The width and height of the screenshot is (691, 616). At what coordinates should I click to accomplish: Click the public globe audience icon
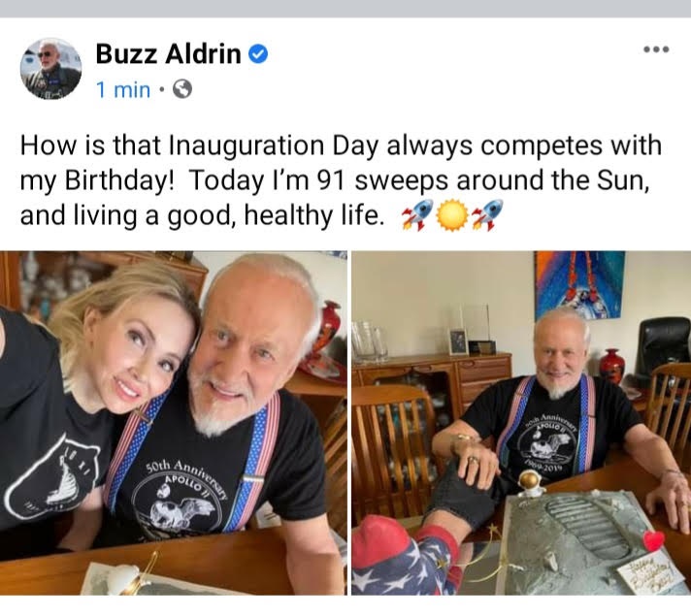click(182, 89)
